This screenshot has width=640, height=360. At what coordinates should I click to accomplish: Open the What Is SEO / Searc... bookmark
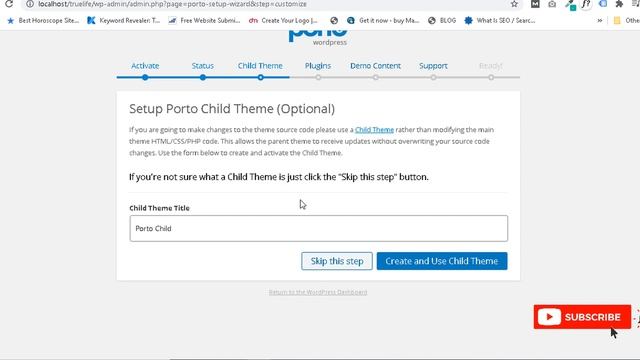[500, 20]
